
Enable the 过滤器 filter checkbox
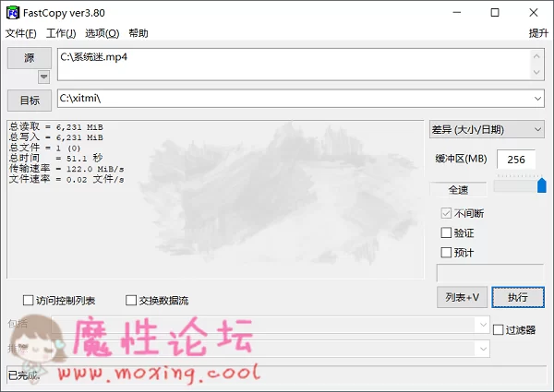(x=499, y=330)
